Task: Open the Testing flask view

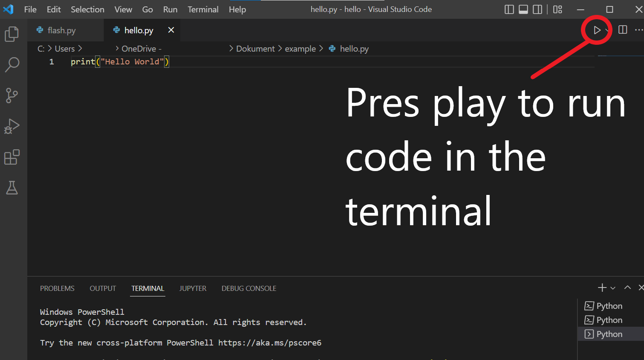Action: tap(12, 188)
